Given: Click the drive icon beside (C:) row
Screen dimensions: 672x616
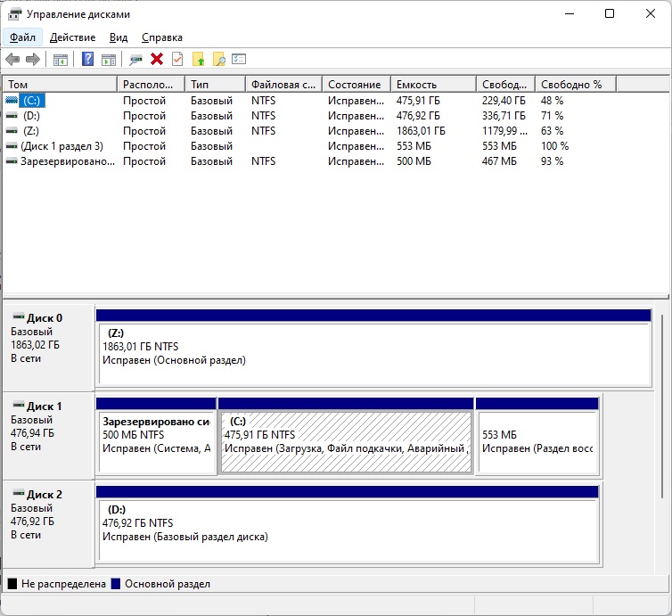Looking at the screenshot, I should (12, 101).
